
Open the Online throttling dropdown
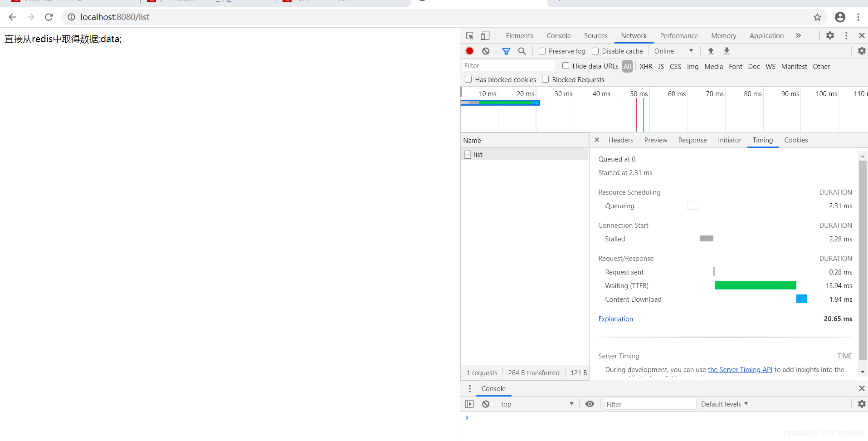[x=673, y=51]
